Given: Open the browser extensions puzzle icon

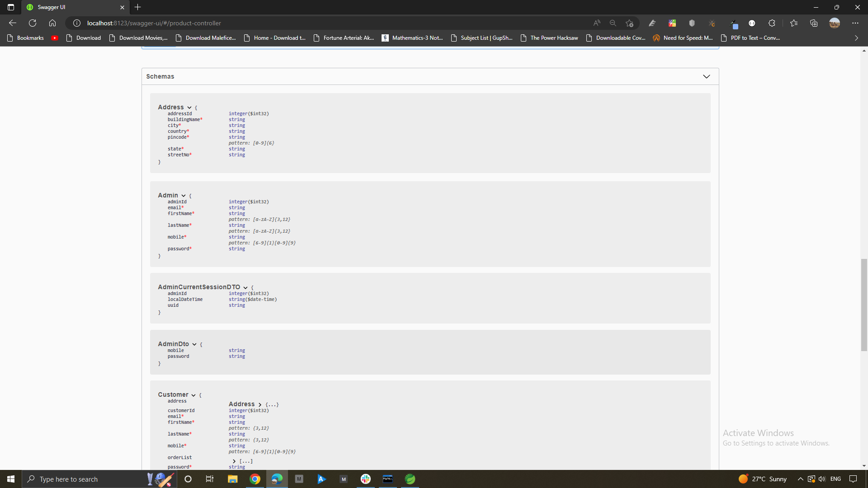Looking at the screenshot, I should [x=772, y=23].
